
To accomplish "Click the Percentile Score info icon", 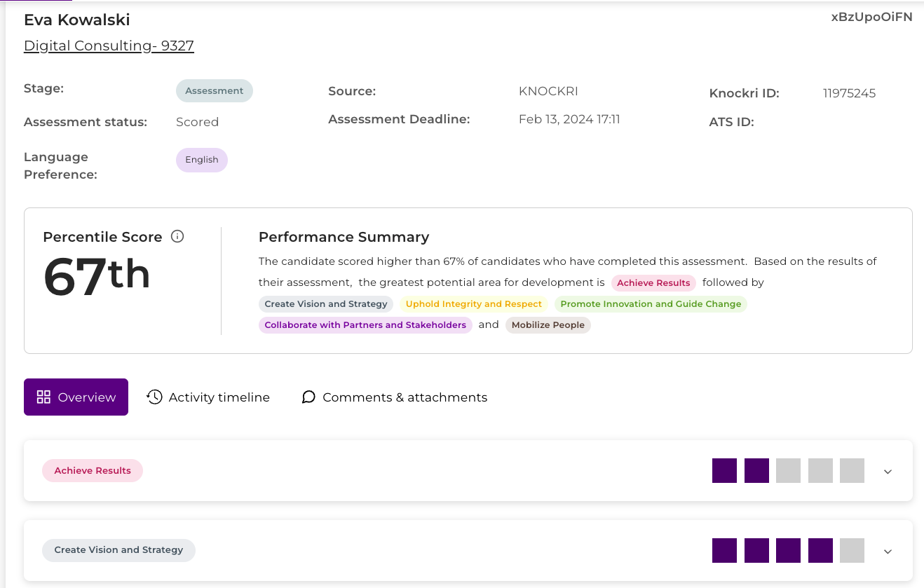I will 177,236.
